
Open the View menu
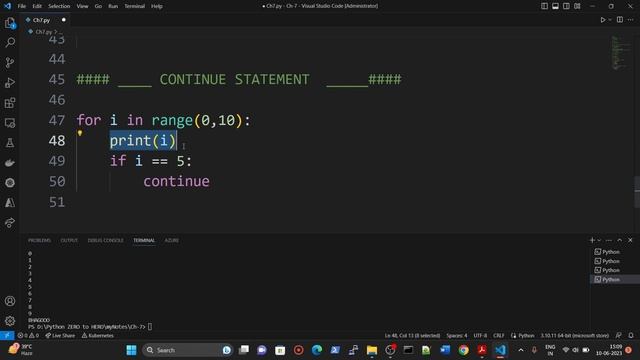(x=82, y=6)
